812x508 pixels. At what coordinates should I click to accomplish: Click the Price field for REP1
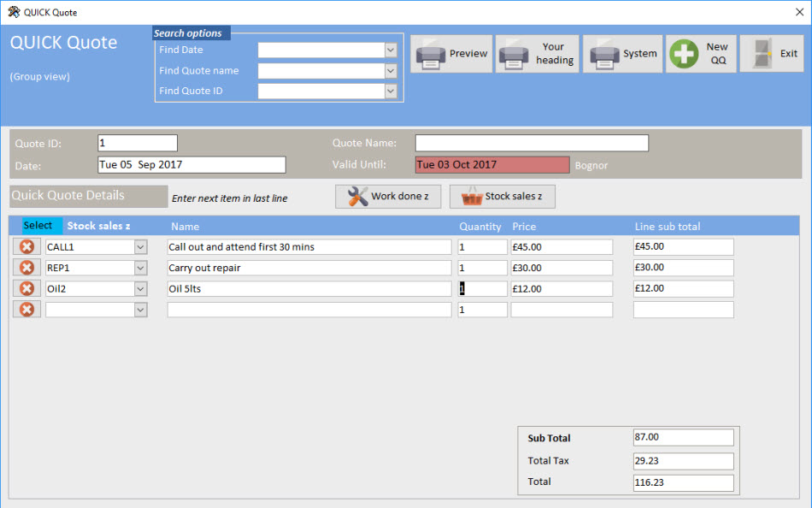(x=561, y=268)
